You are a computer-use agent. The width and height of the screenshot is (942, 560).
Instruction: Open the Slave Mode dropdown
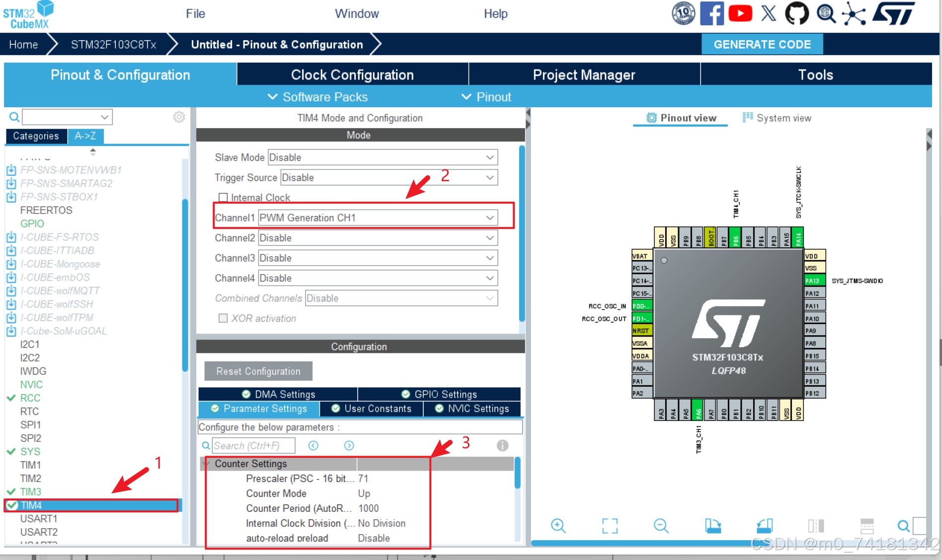pos(383,157)
